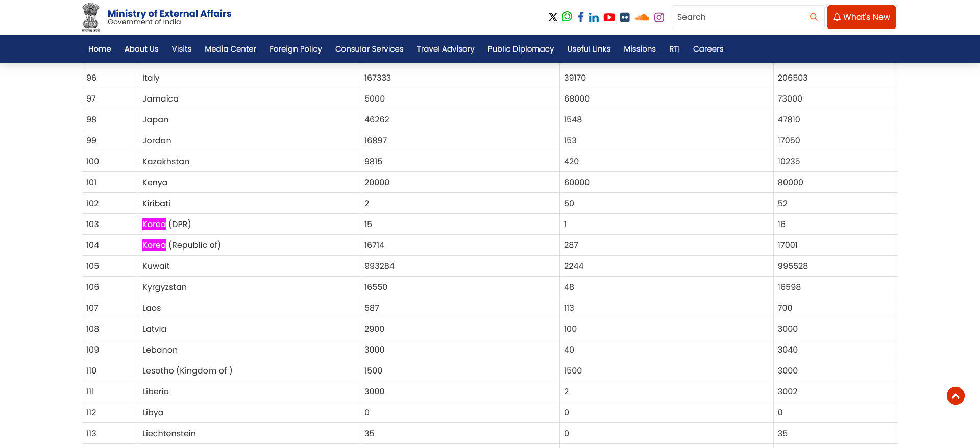This screenshot has width=980, height=448.
Task: Go to the YouTube channel icon
Action: [x=609, y=17]
